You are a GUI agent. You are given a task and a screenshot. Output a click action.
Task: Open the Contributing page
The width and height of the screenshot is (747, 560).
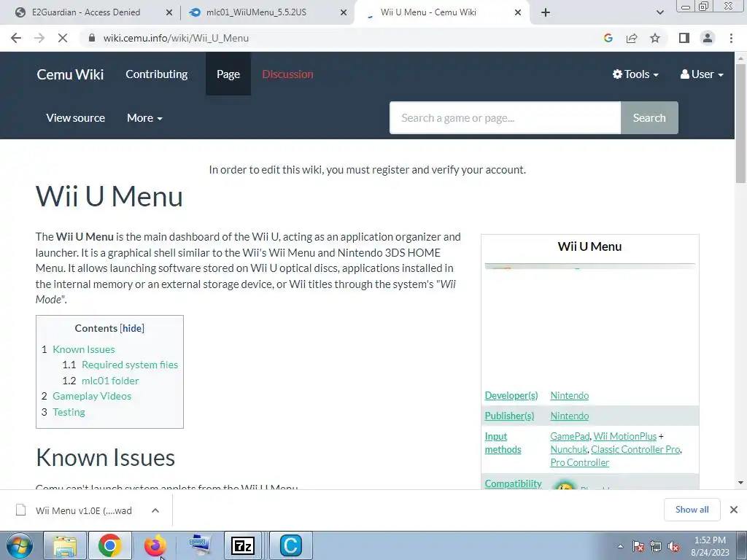(x=156, y=74)
